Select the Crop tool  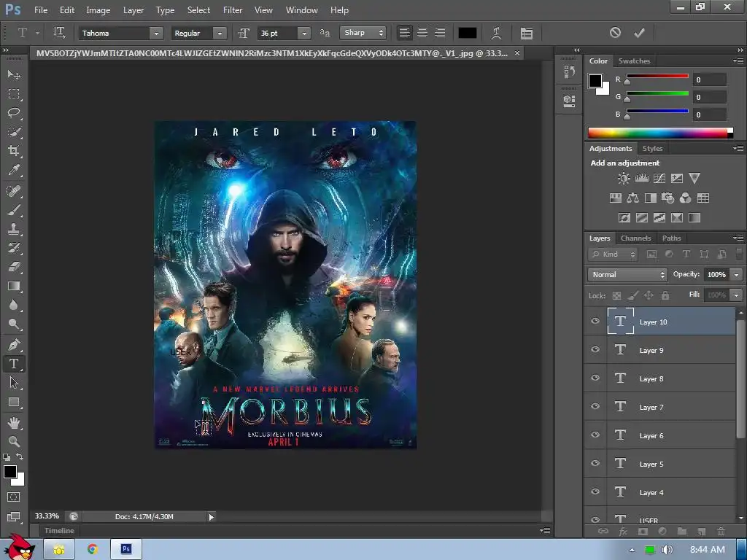14,151
